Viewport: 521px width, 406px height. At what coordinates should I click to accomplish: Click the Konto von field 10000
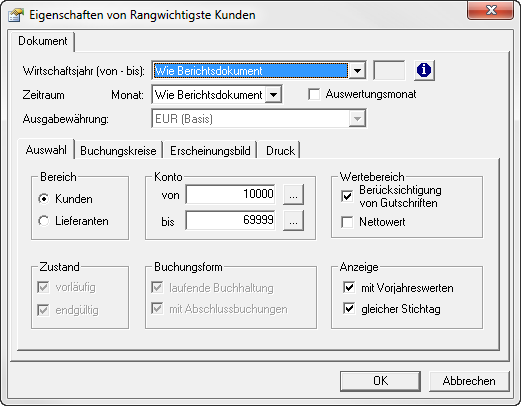[x=230, y=194]
